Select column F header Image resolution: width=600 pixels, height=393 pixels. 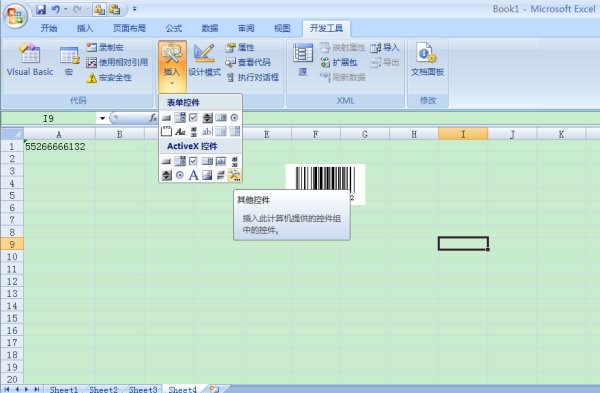click(x=316, y=134)
